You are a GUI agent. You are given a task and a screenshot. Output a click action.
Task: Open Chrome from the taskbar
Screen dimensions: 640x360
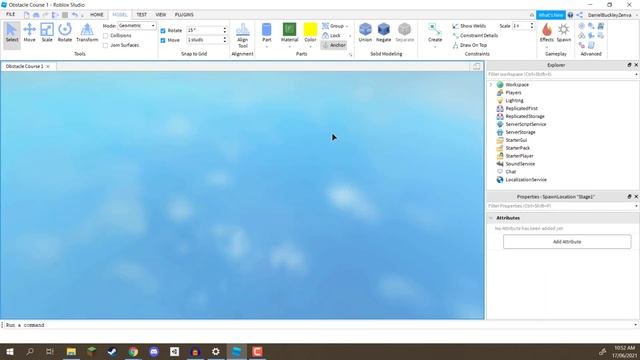pyautogui.click(x=133, y=351)
